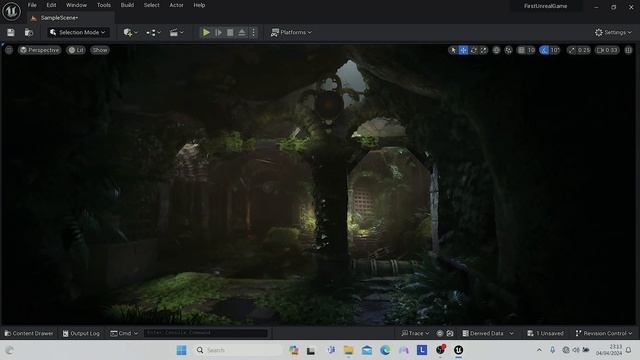Open the Help menu

[199, 5]
